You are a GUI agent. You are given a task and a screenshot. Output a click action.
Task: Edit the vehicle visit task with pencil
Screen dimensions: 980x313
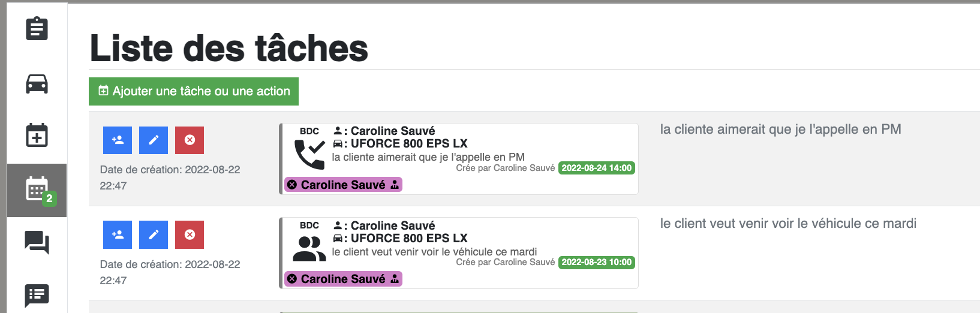point(154,234)
